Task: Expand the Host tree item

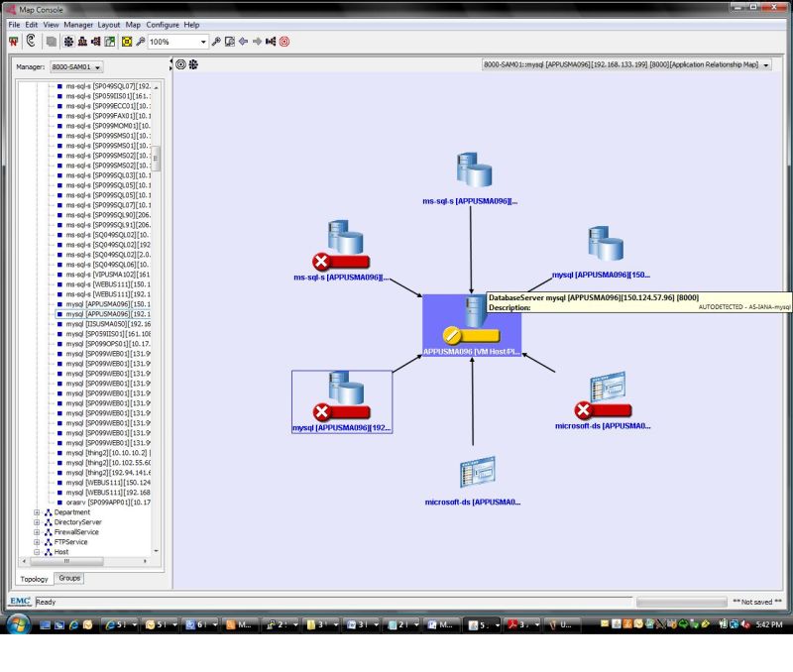Action: (x=37, y=552)
